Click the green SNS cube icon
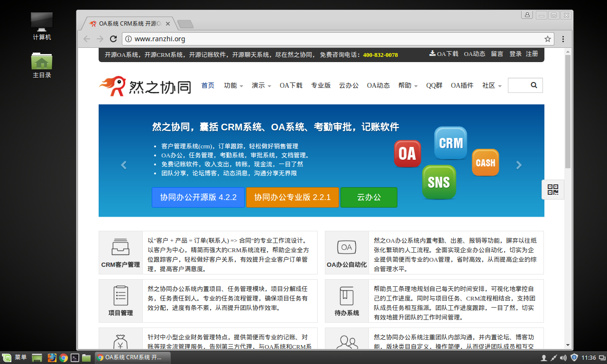The width and height of the screenshot is (607, 364). [439, 182]
